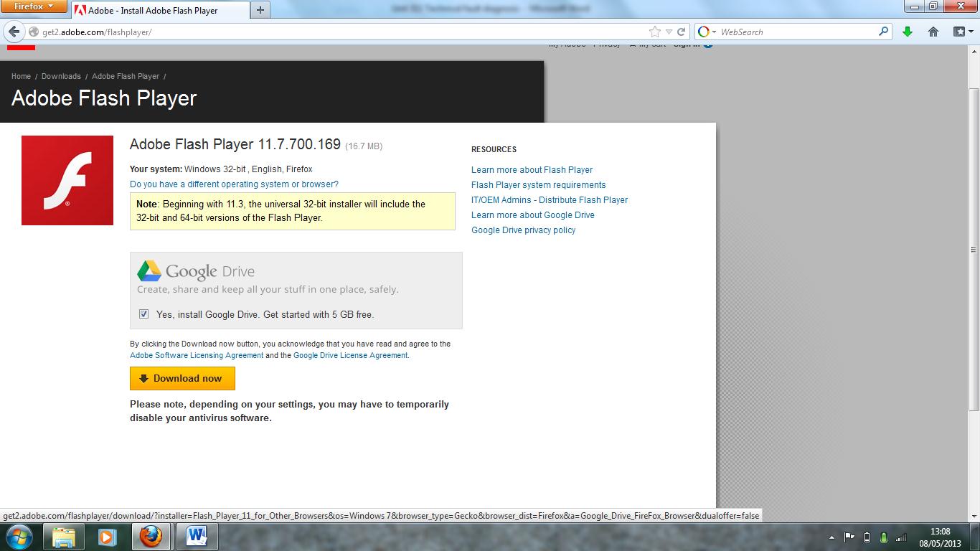Go back with the Firefox back arrow
This screenshot has width=980, height=551.
pyautogui.click(x=14, y=32)
